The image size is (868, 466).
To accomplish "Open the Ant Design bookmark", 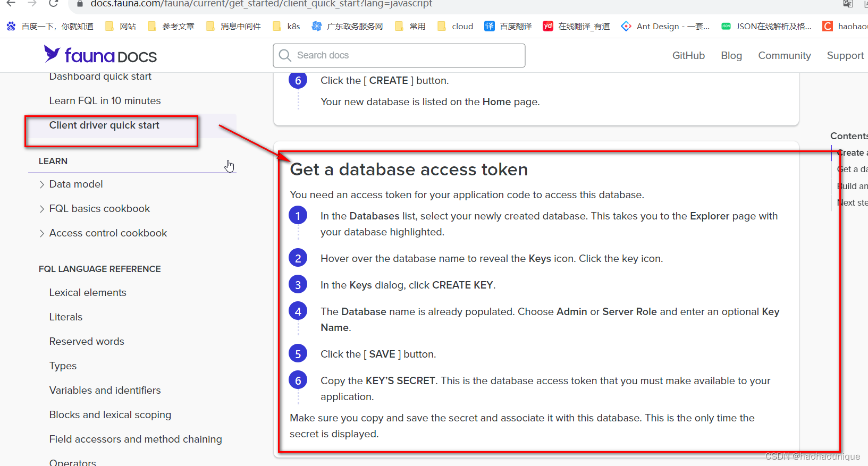I will [665, 26].
